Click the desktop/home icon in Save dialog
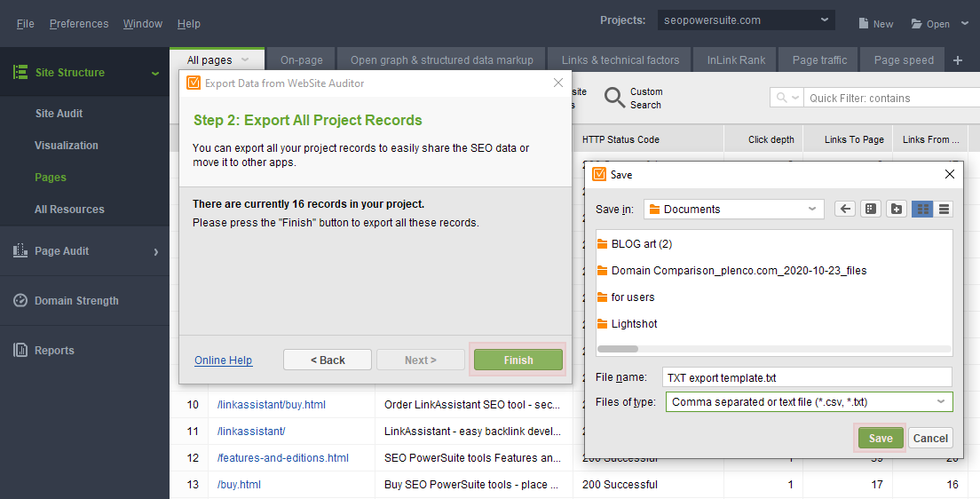The width and height of the screenshot is (980, 499). point(871,209)
